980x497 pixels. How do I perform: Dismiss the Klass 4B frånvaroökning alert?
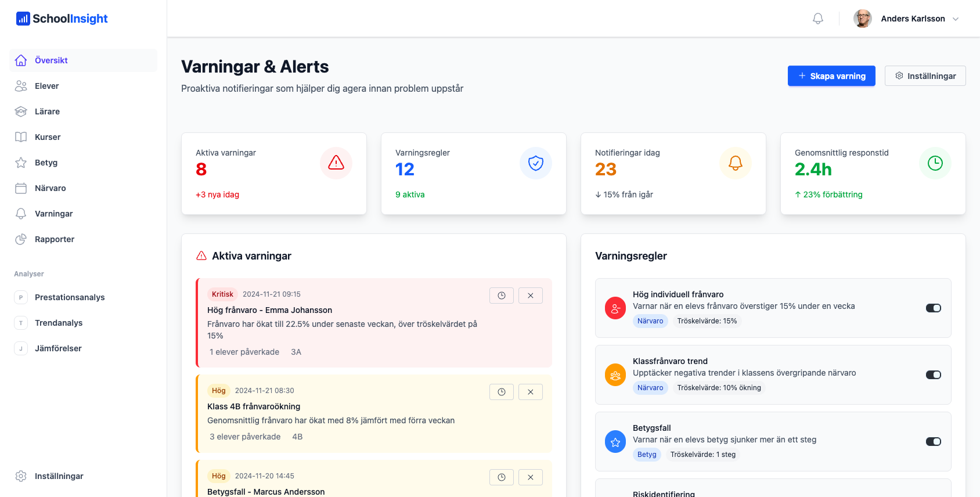click(x=530, y=392)
